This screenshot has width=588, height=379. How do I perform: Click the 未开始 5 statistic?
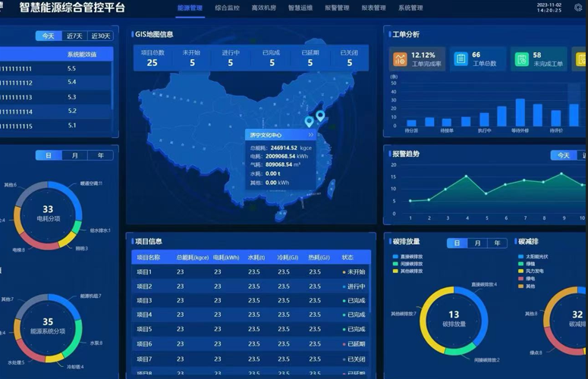192,58
